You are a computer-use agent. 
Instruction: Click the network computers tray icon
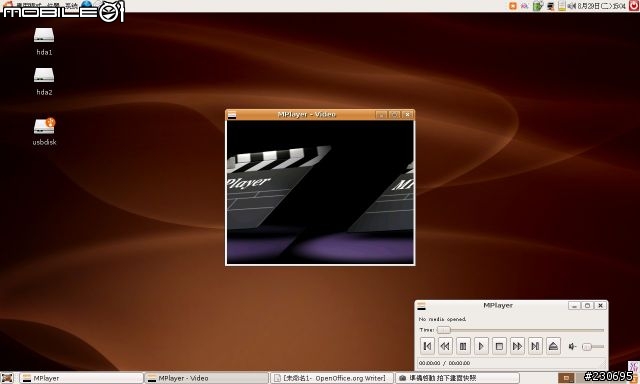click(551, 6)
